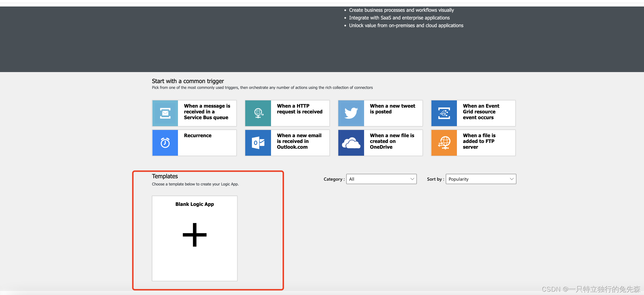
Task: Click the orange FTP server icon
Action: [x=444, y=143]
